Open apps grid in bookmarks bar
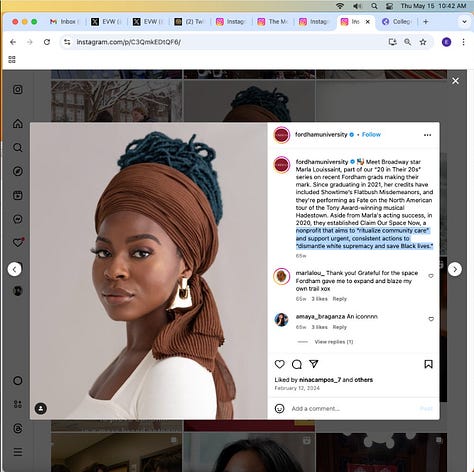Screen dimensions: 474x472 click(12, 60)
